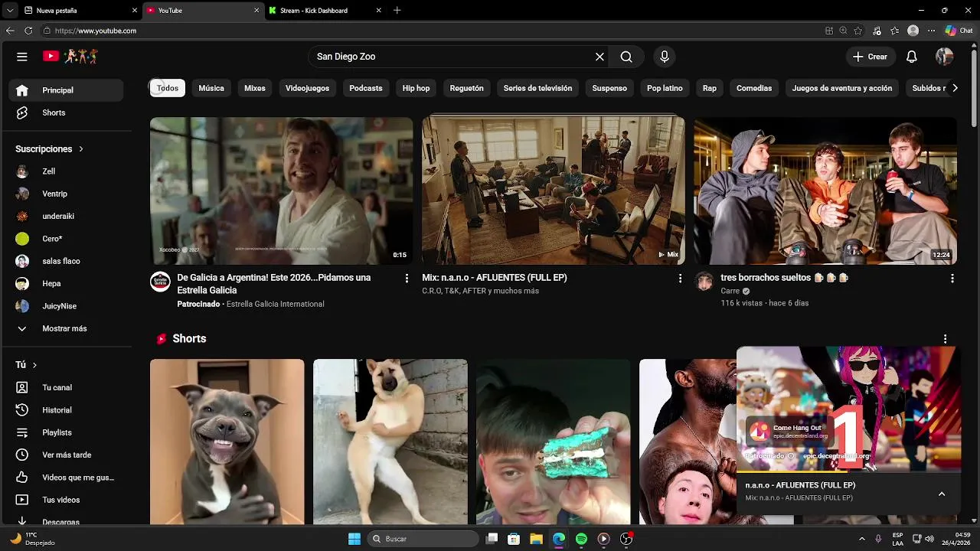Open the smiling pitbull Short
The height and width of the screenshot is (551, 980).
227,442
